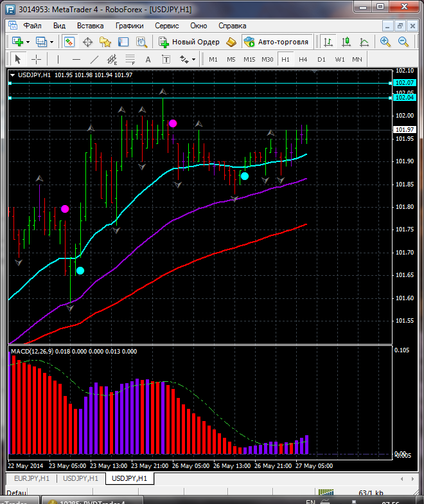Viewport: 424px width, 504px height.
Task: Select the text label tool
Action: click(x=166, y=59)
